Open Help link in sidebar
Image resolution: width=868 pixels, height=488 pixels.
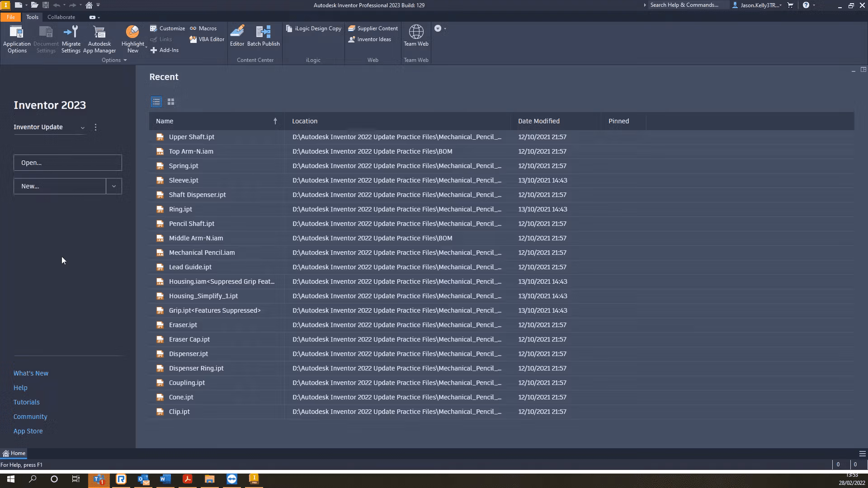(20, 388)
